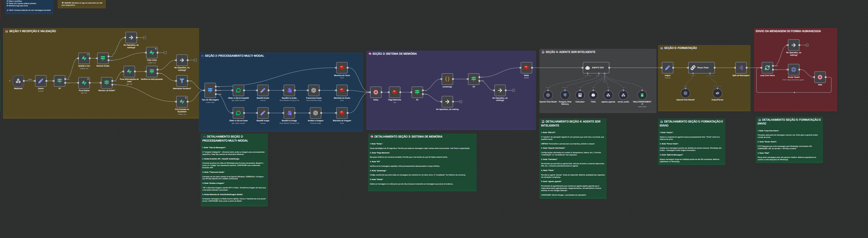The height and width of the screenshot is (238, 868).
Task: Click the juntamsgs code node
Action: point(447,79)
